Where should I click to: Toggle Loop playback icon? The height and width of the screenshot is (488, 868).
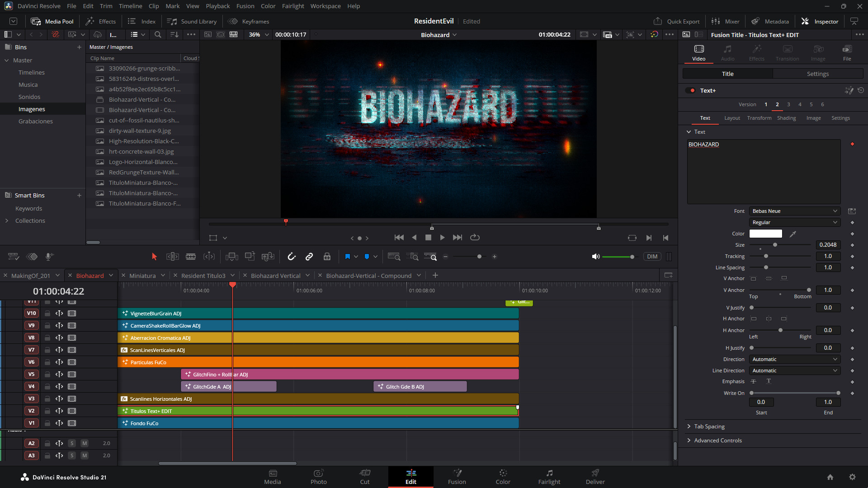click(475, 238)
